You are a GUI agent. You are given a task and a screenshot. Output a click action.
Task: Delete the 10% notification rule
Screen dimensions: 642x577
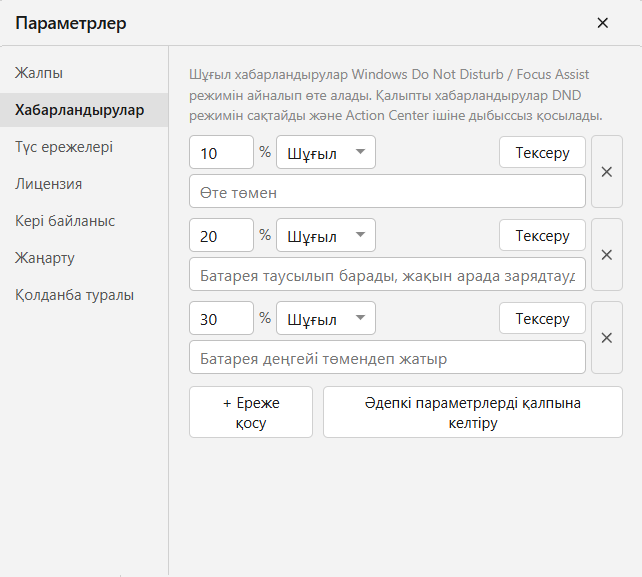[607, 172]
